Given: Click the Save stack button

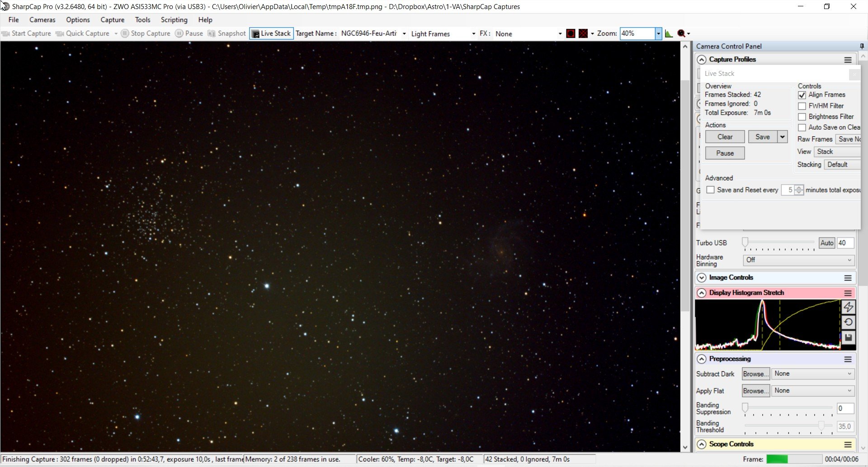Looking at the screenshot, I should tap(763, 137).
